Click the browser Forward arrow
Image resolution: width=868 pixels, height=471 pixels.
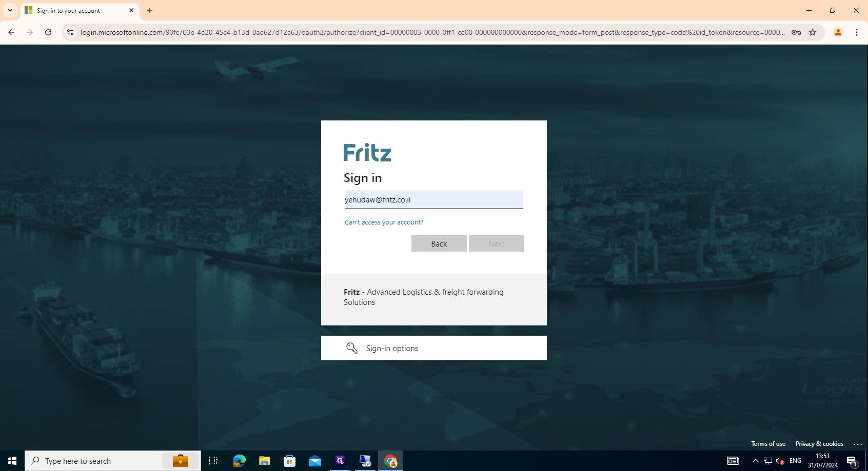pos(30,32)
